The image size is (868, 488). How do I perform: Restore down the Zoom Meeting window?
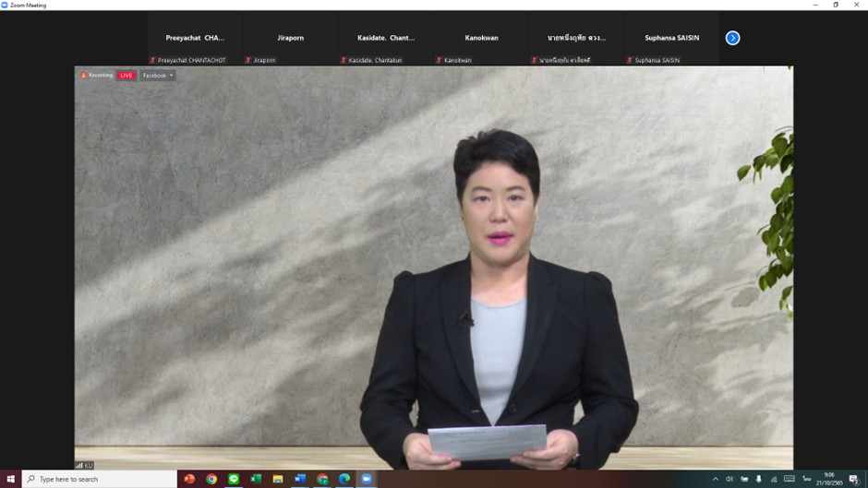pos(836,5)
